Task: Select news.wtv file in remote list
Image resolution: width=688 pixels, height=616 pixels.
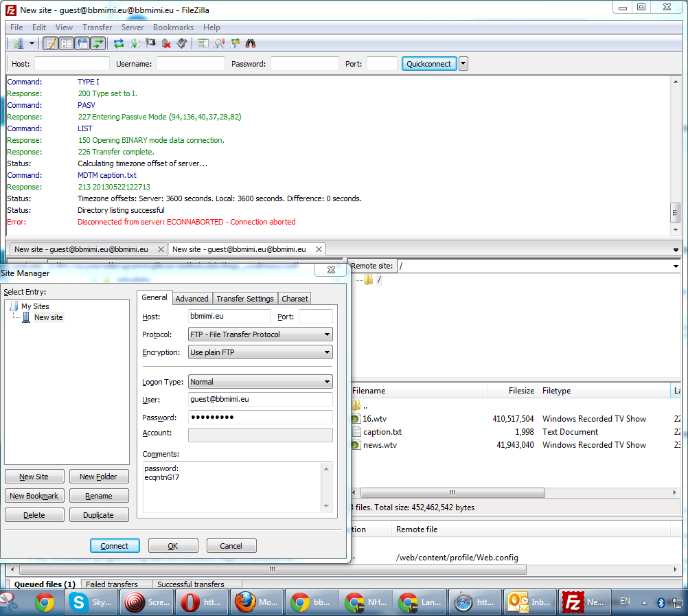Action: [380, 445]
